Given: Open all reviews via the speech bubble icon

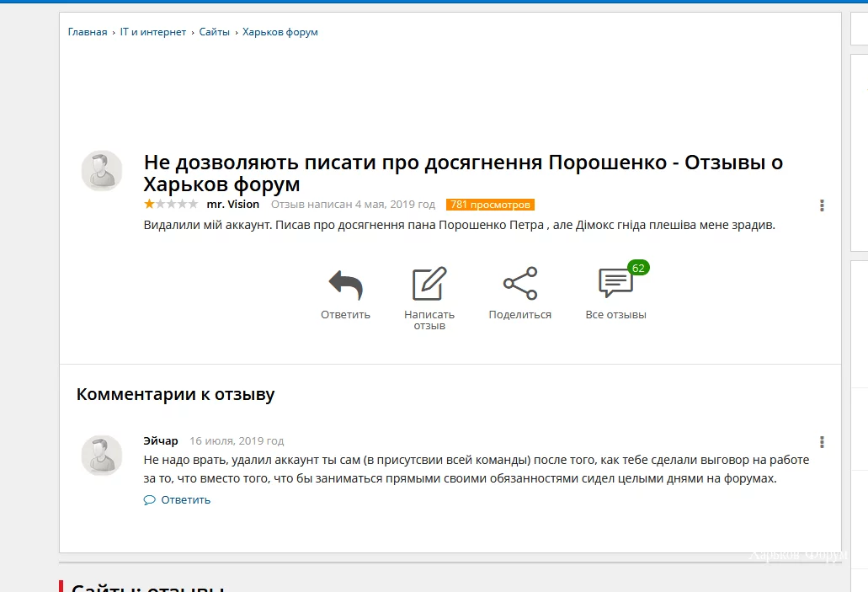Looking at the screenshot, I should (x=615, y=283).
